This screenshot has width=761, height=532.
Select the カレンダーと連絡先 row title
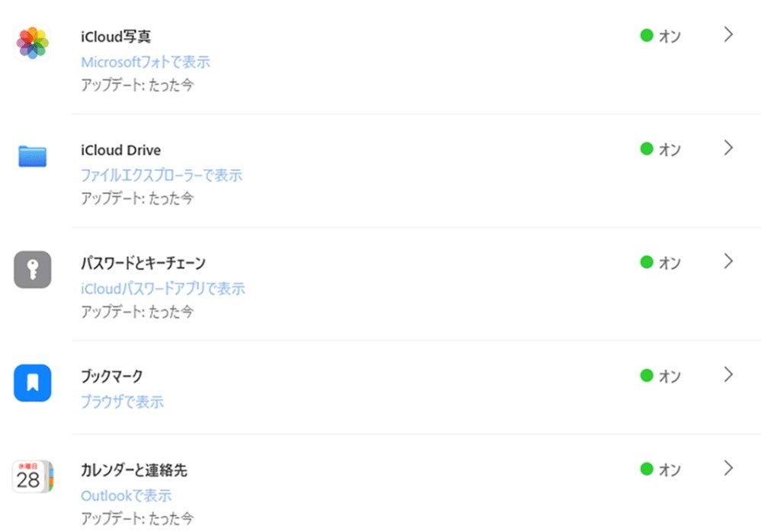tap(133, 470)
